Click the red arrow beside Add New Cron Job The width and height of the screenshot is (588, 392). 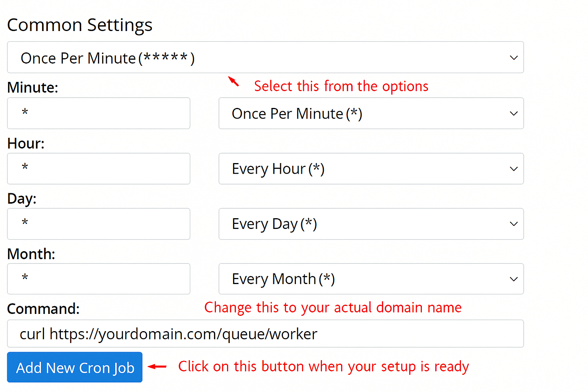[x=157, y=367]
